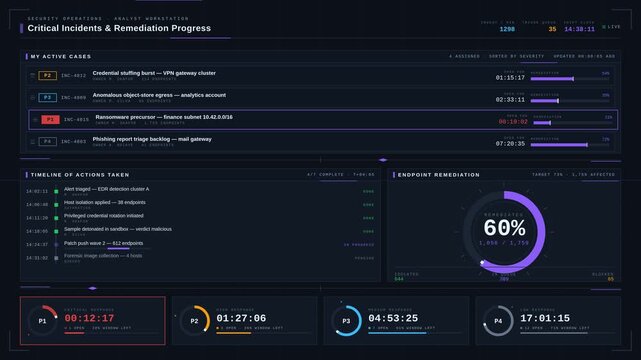Click remediation bar of Credential stuffing case
Image resolution: width=641 pixels, height=360 pixels.
570,79
